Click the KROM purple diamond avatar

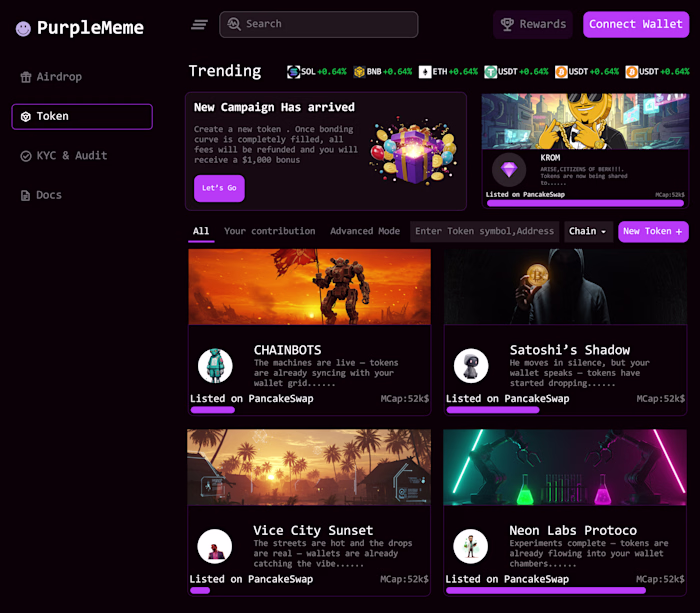(509, 170)
